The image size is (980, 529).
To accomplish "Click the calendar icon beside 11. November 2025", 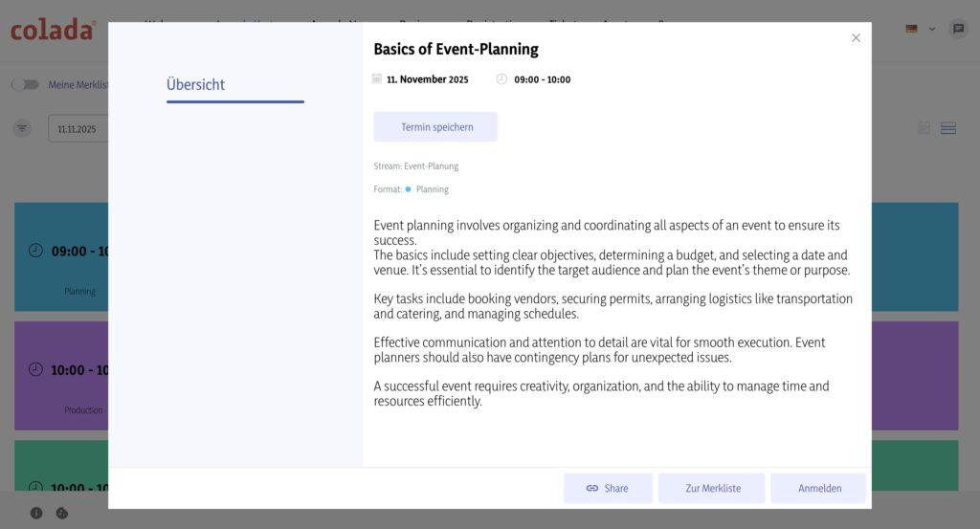I will point(377,79).
